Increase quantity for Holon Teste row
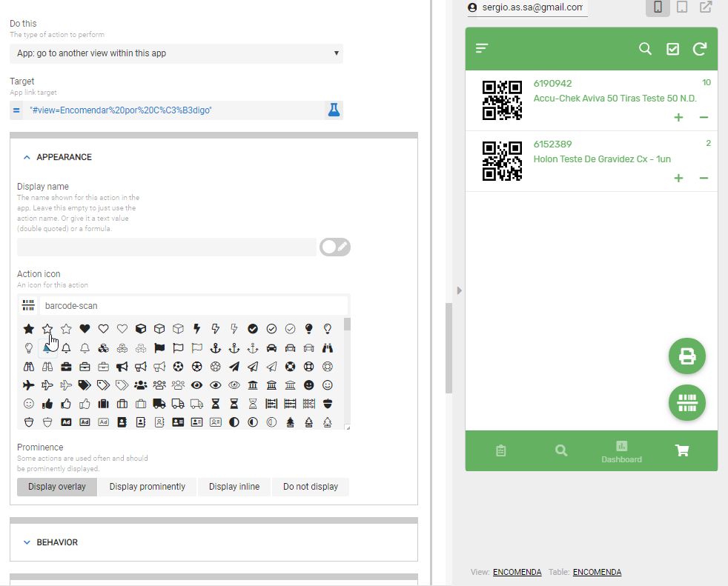This screenshot has width=728, height=586. point(679,178)
